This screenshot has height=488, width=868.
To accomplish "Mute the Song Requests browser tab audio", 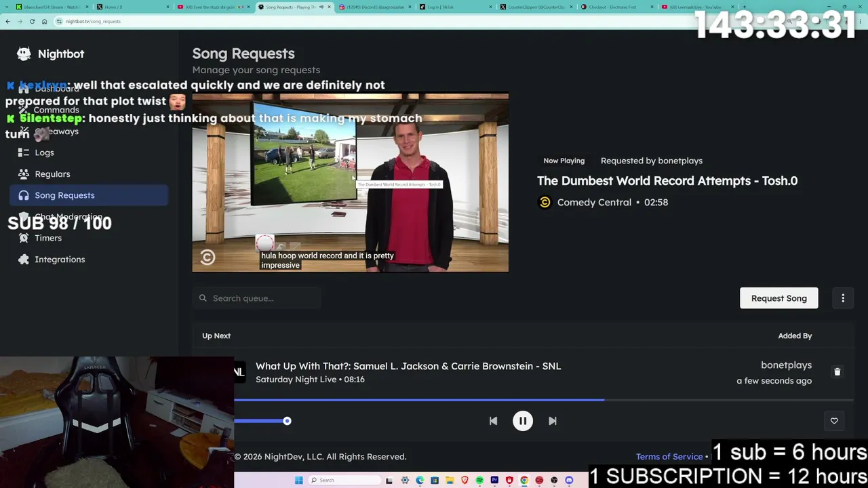I will (x=321, y=7).
